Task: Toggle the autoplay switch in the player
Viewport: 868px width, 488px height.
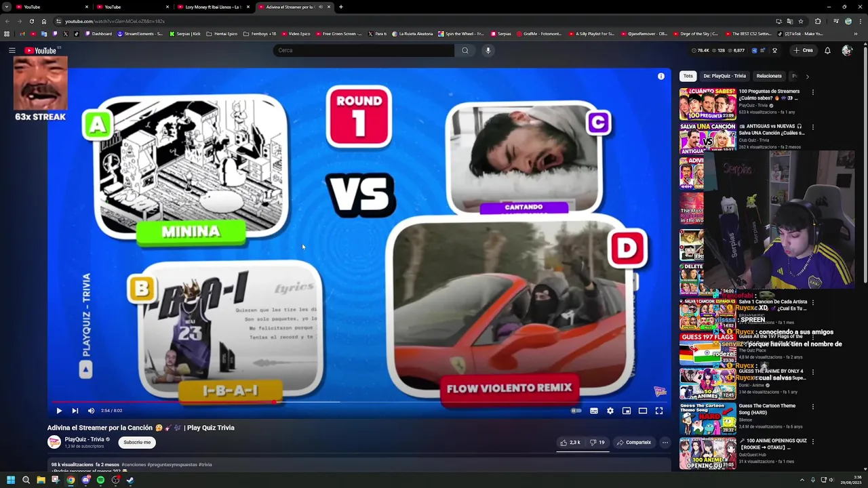Action: tap(576, 411)
